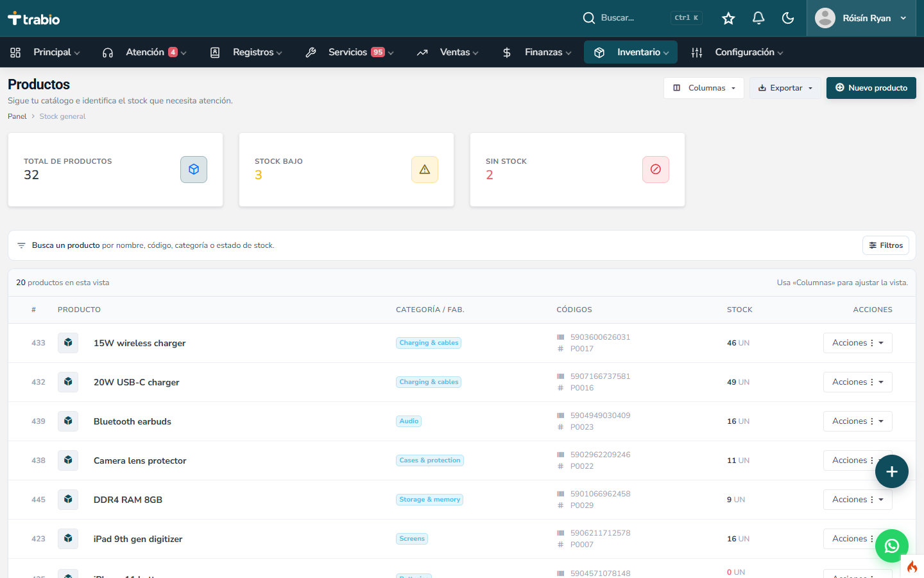Expand the Configuración menu
This screenshot has width=924, height=578.
coord(737,52)
